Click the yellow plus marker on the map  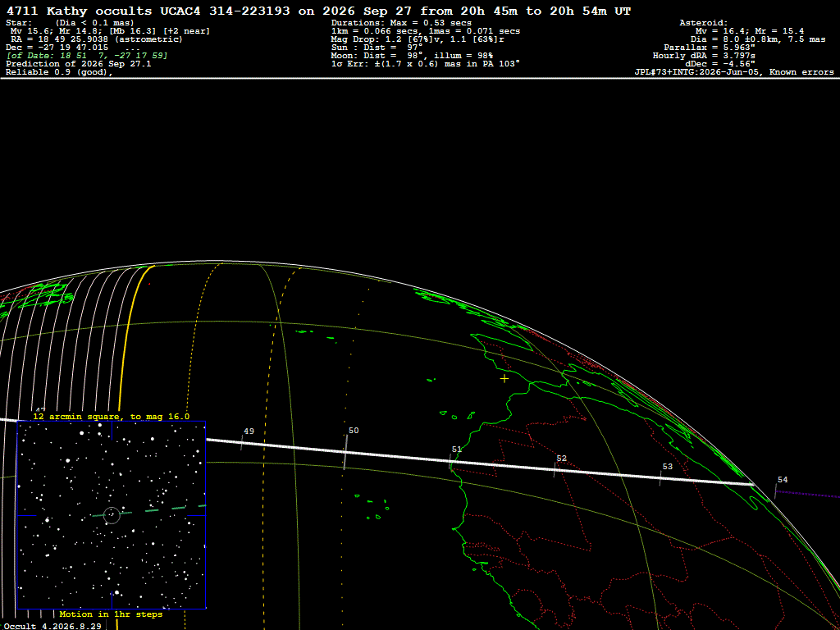click(x=504, y=379)
